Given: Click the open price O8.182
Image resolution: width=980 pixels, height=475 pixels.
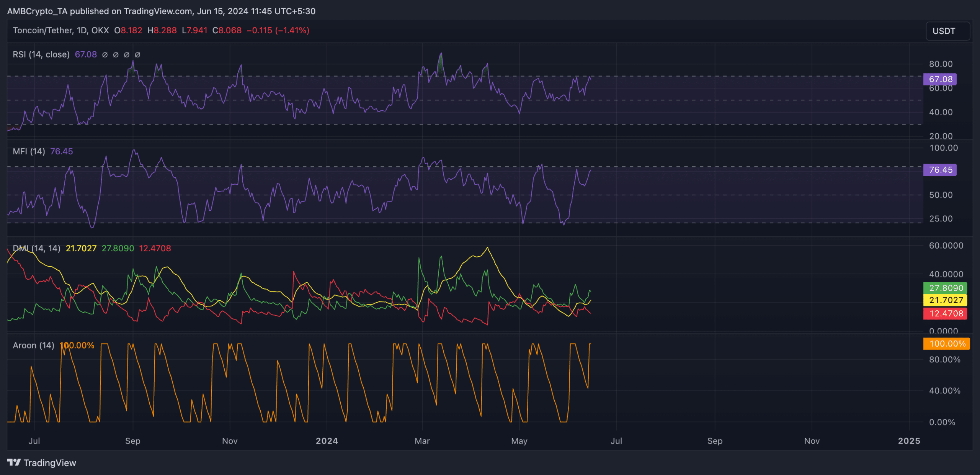Looking at the screenshot, I should point(128,30).
